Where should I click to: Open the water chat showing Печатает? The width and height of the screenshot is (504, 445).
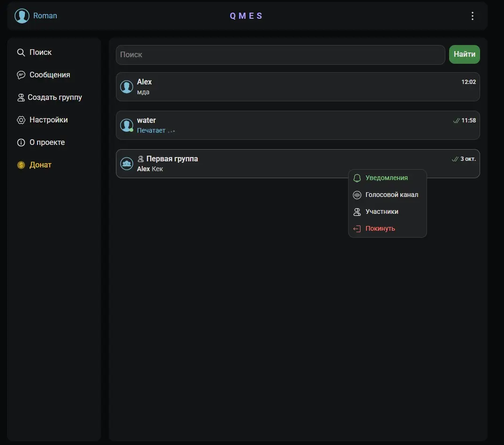[x=298, y=125]
